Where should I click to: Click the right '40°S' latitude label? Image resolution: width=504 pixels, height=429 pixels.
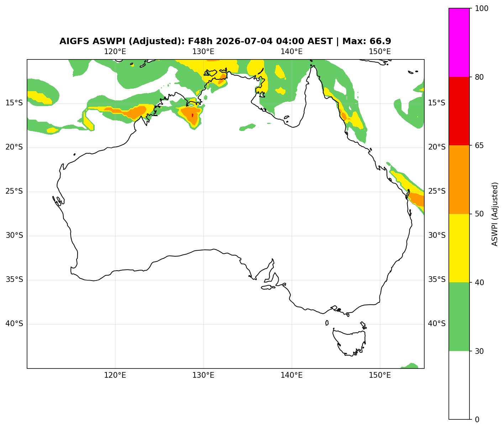(437, 324)
